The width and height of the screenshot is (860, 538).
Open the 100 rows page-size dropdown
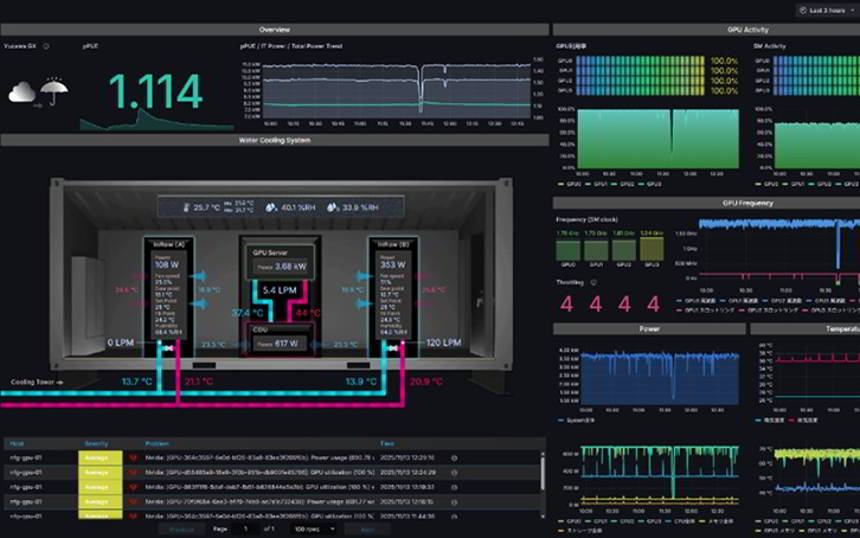click(313, 529)
